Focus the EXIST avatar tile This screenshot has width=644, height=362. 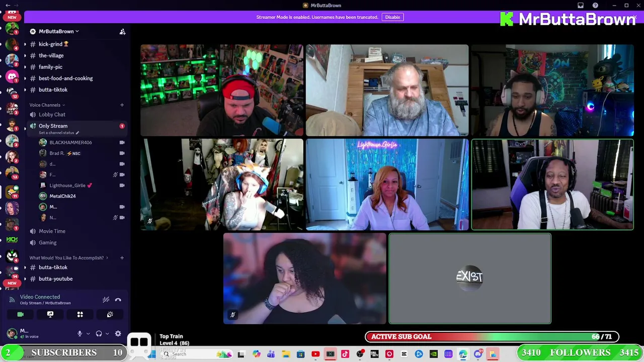470,279
